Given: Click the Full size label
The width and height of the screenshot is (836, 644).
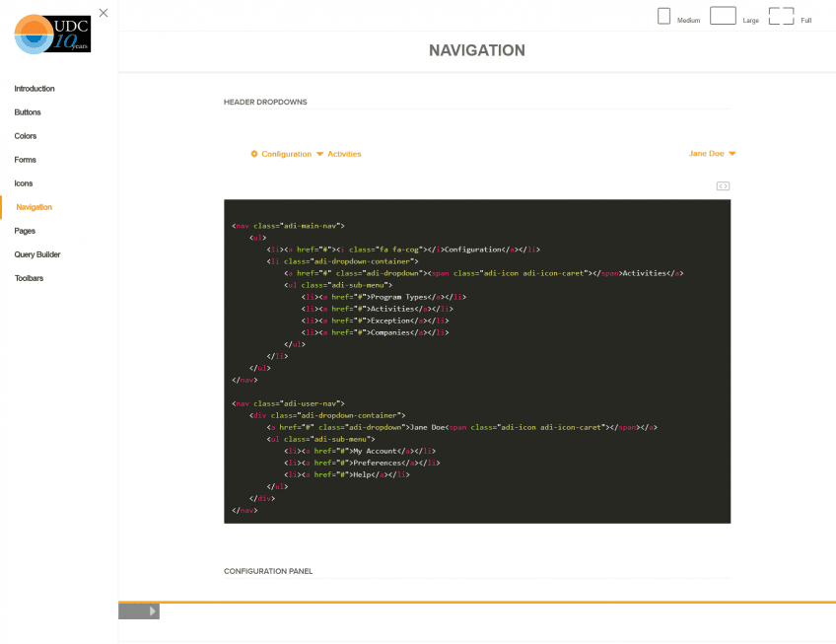Looking at the screenshot, I should tap(806, 21).
